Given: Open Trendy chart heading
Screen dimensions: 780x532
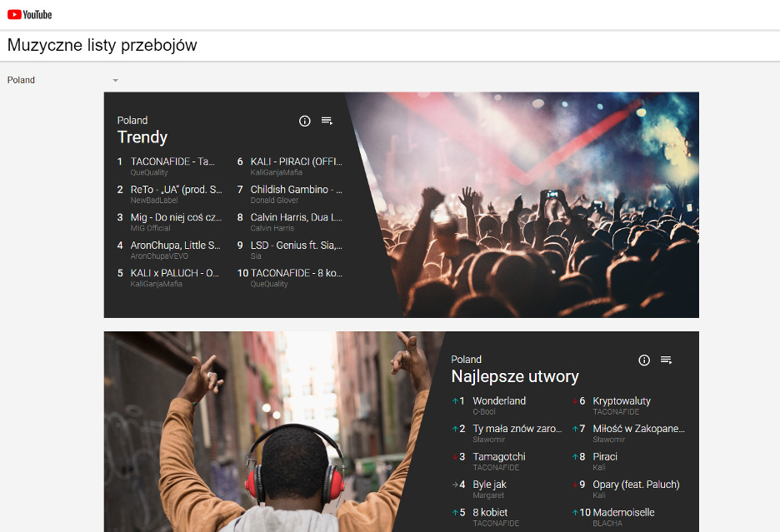Looking at the screenshot, I should click(x=142, y=137).
